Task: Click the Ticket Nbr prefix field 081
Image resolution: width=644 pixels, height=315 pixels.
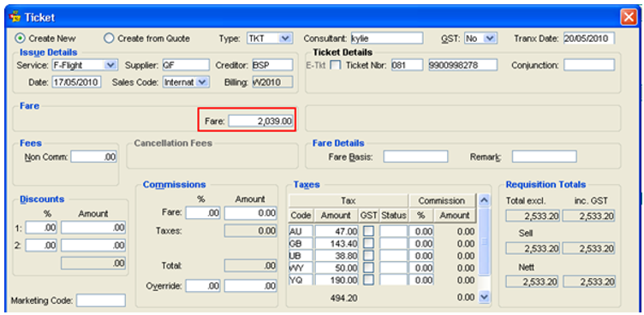Action: 407,64
